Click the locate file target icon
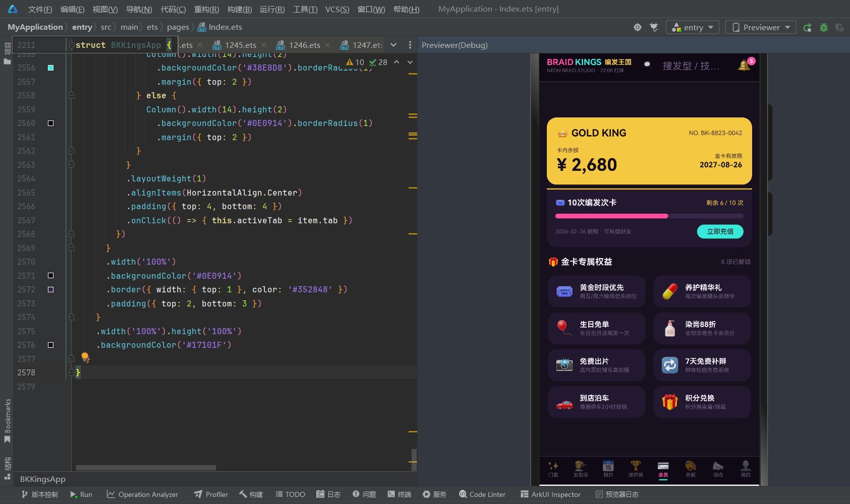850x504 pixels. point(638,27)
